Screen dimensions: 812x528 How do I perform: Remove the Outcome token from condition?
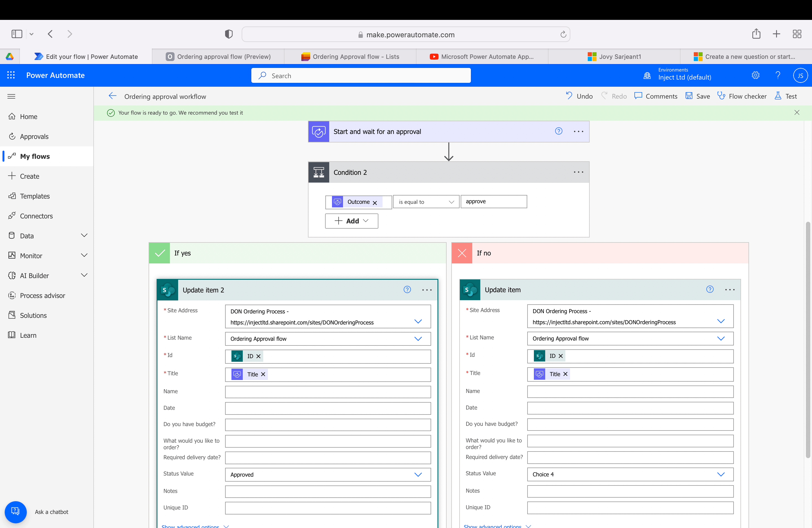click(375, 202)
